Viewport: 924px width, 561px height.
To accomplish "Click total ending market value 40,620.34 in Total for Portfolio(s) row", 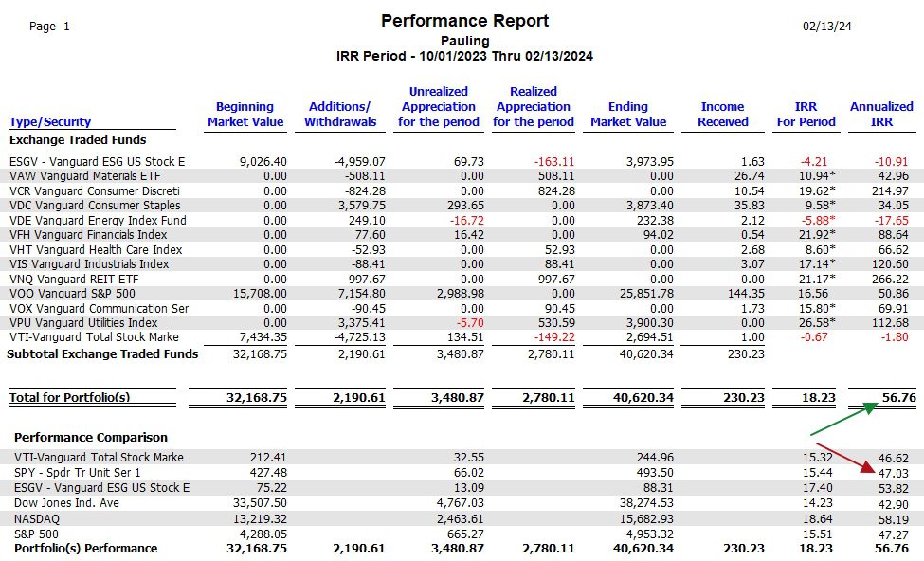I will coord(643,398).
